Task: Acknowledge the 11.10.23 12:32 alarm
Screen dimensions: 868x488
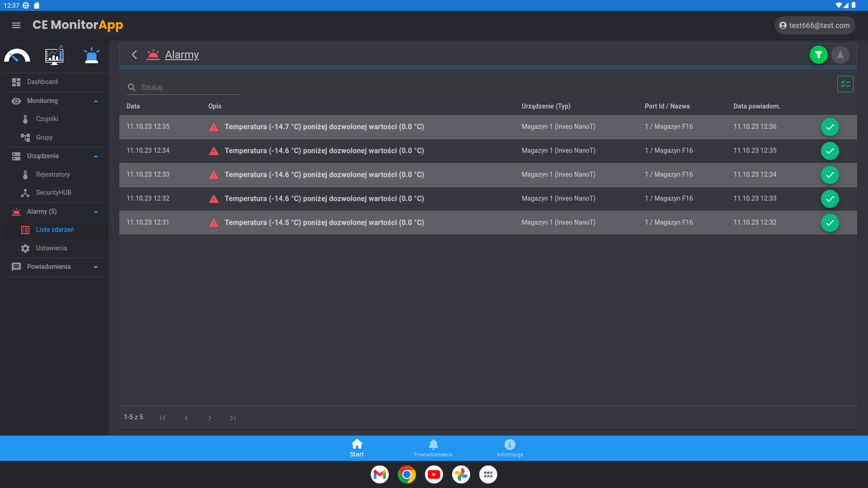Action: [x=830, y=199]
